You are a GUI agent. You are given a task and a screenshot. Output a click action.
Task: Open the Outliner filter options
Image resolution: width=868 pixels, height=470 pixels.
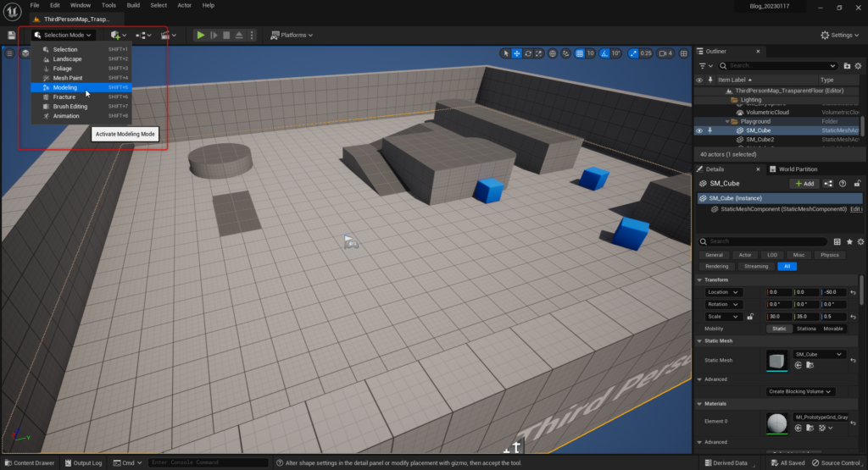pyautogui.click(x=705, y=66)
